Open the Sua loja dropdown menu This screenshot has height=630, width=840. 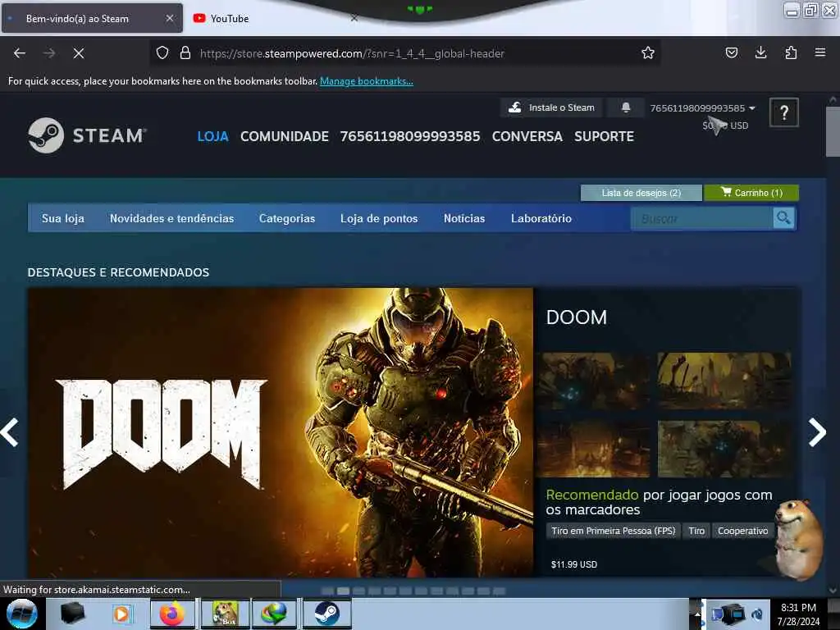[x=62, y=218]
